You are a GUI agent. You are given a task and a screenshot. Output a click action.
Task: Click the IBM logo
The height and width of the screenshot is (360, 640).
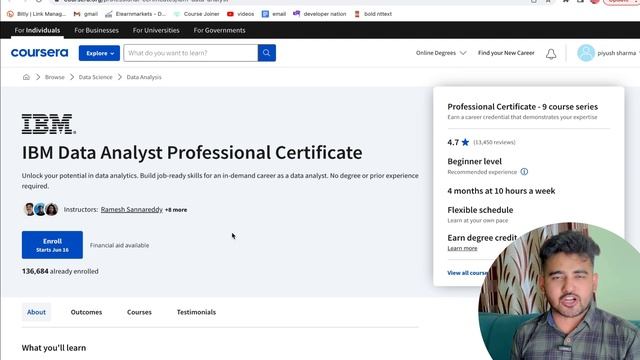(49, 124)
